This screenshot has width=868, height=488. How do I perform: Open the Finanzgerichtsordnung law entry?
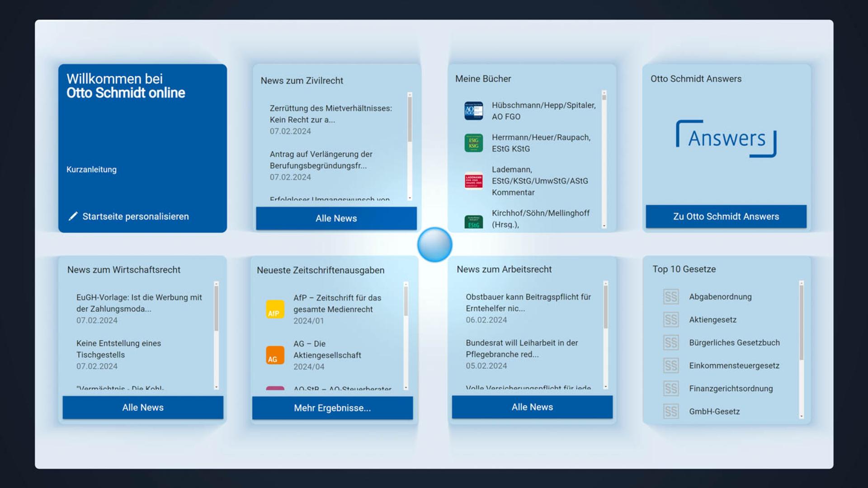point(731,389)
